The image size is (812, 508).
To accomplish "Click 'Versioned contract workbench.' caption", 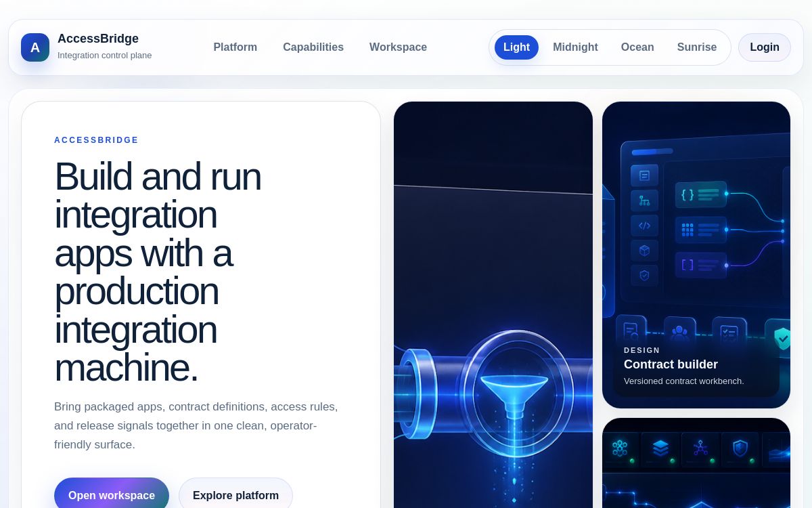I will [683, 381].
